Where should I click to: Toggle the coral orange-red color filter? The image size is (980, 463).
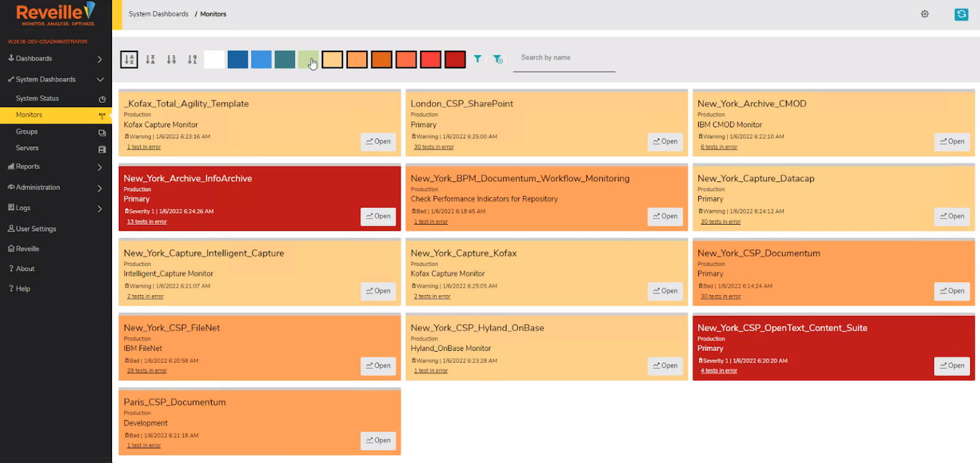pyautogui.click(x=406, y=59)
